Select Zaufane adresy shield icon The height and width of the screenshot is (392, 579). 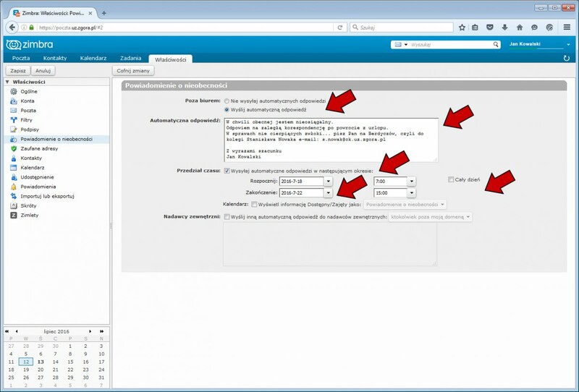coord(14,148)
